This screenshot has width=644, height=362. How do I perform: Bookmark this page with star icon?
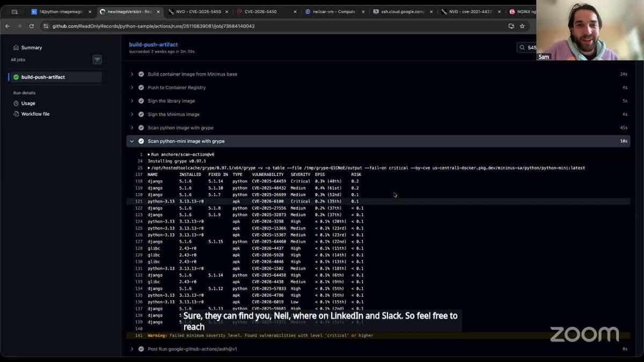pos(522,26)
